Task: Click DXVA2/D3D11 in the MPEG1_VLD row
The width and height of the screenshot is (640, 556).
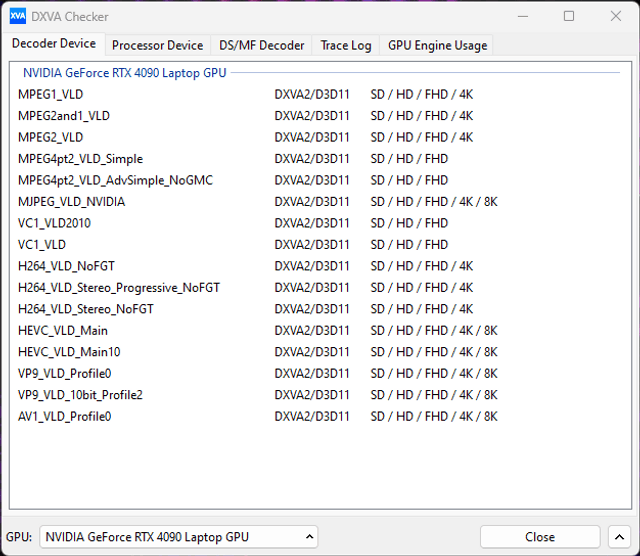Action: 312,95
